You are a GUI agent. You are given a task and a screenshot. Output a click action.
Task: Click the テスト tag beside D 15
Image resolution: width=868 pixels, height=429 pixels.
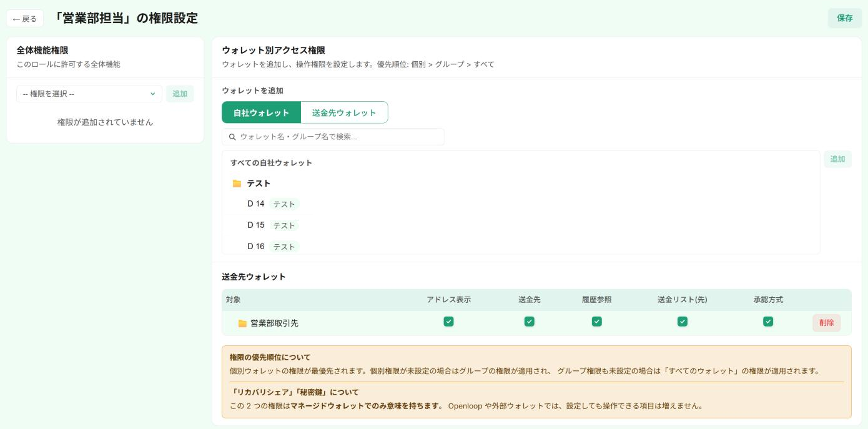click(284, 225)
